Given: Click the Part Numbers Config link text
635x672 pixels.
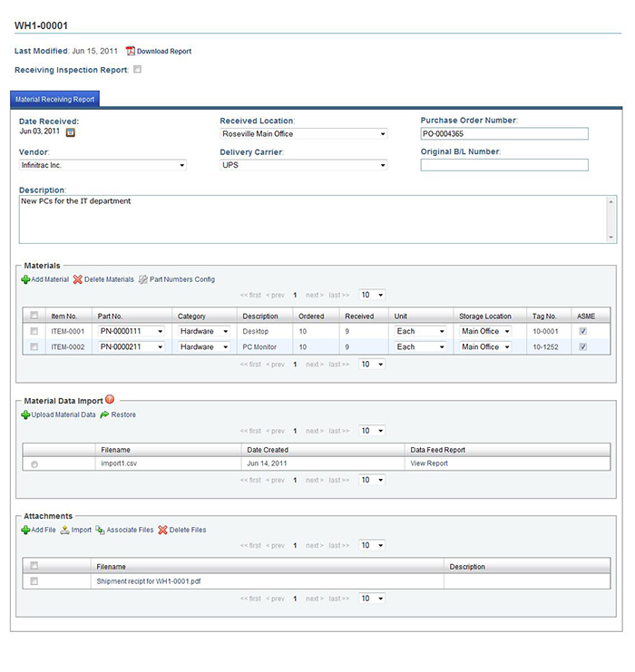Looking at the screenshot, I should (x=182, y=279).
